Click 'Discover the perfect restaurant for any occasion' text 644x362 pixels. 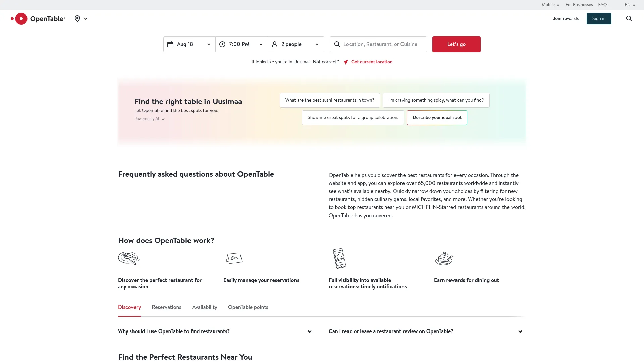[160, 283]
